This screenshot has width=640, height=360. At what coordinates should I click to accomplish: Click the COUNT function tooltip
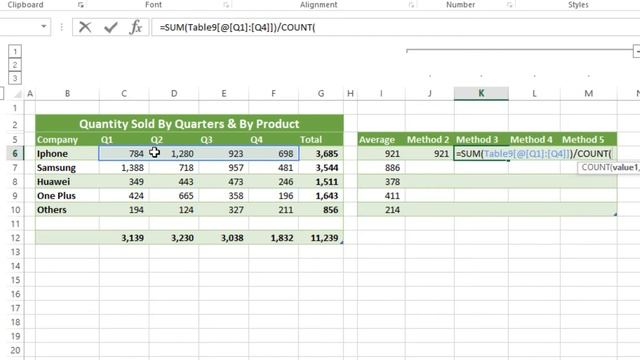pyautogui.click(x=609, y=168)
